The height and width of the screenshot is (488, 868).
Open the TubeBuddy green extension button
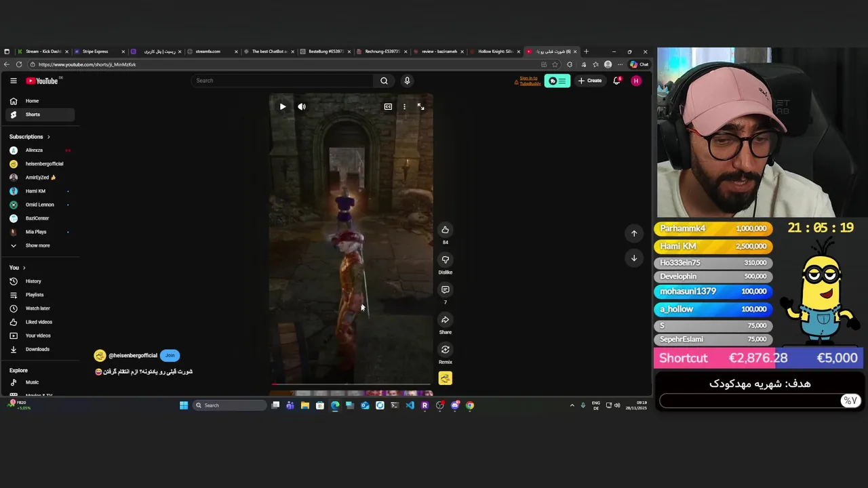[557, 81]
